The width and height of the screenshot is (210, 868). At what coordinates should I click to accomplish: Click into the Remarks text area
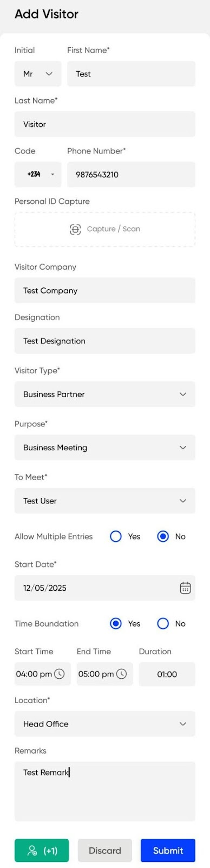coord(105,792)
